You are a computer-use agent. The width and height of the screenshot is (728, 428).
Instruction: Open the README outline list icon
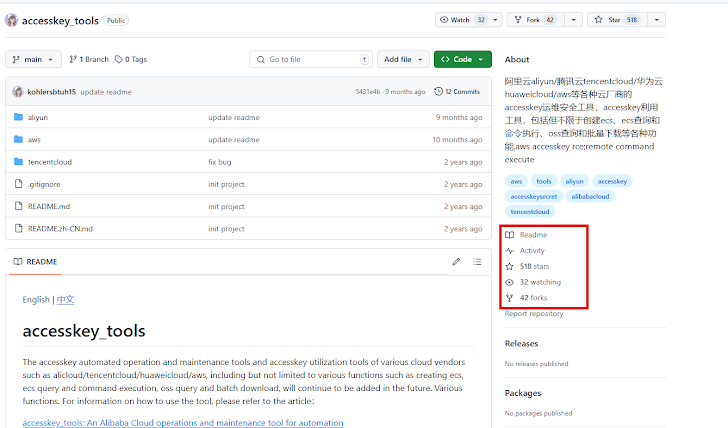coord(479,262)
